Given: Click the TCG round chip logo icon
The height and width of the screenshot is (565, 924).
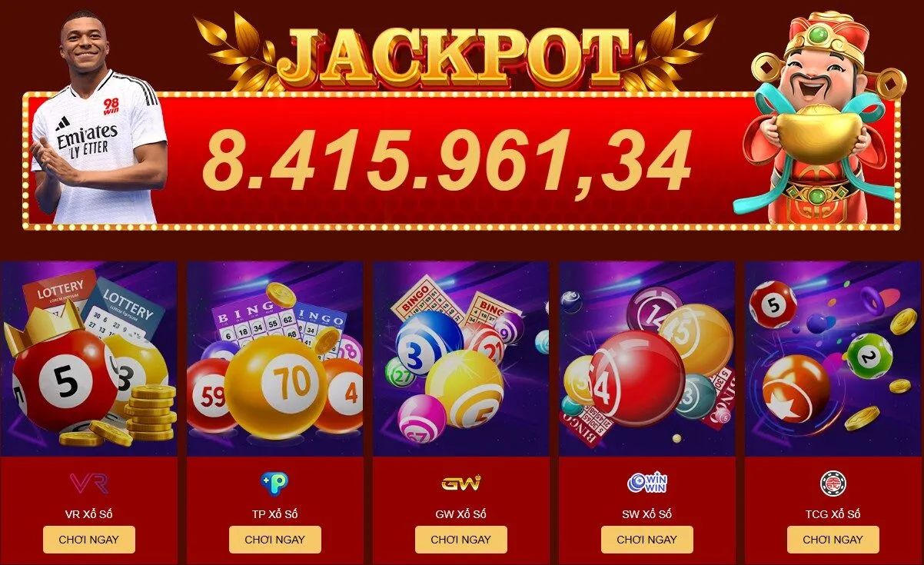Looking at the screenshot, I should pos(833,483).
